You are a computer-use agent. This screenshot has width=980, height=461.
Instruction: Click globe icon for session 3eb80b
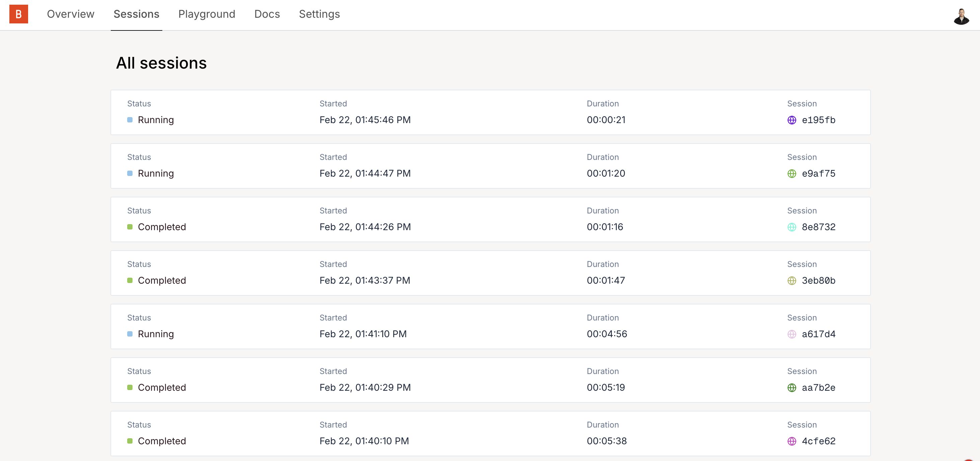pos(792,281)
